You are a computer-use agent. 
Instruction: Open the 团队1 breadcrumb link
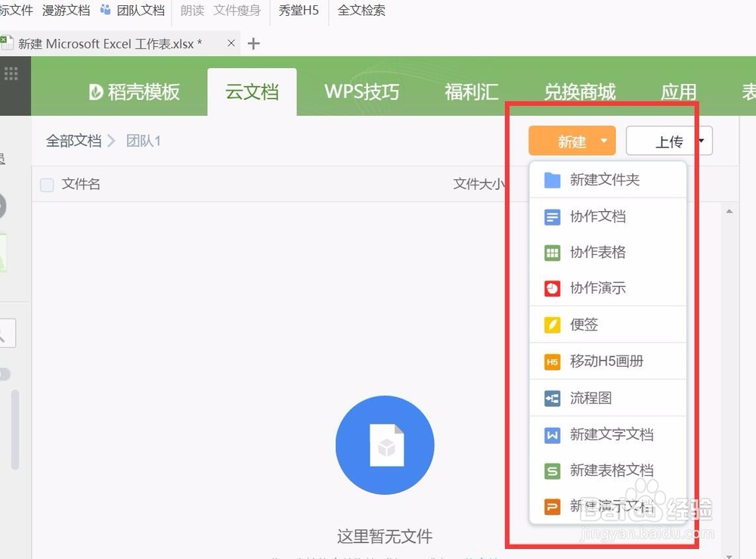(x=144, y=141)
